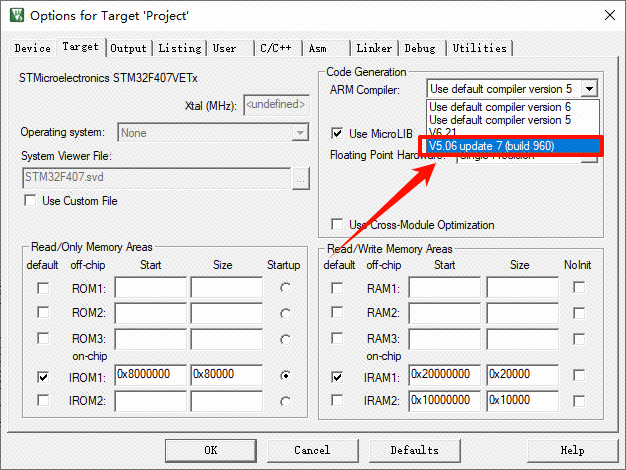Open the Debug tab

pyautogui.click(x=420, y=48)
